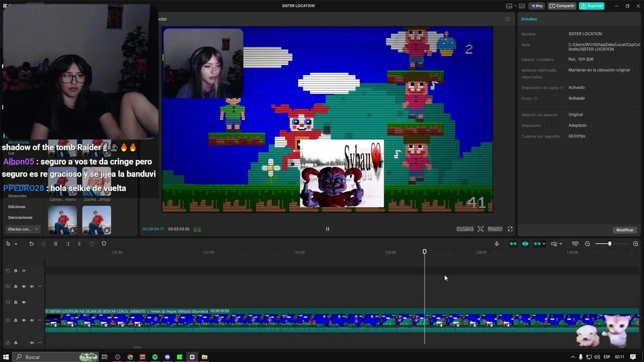Open Google Chrome from the taskbar

[130, 357]
